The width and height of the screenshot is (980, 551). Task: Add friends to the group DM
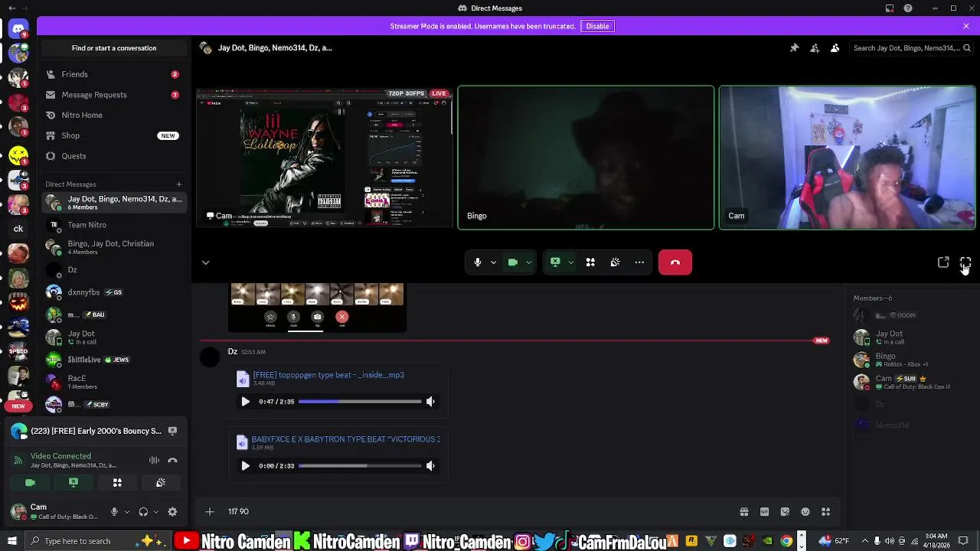815,47
